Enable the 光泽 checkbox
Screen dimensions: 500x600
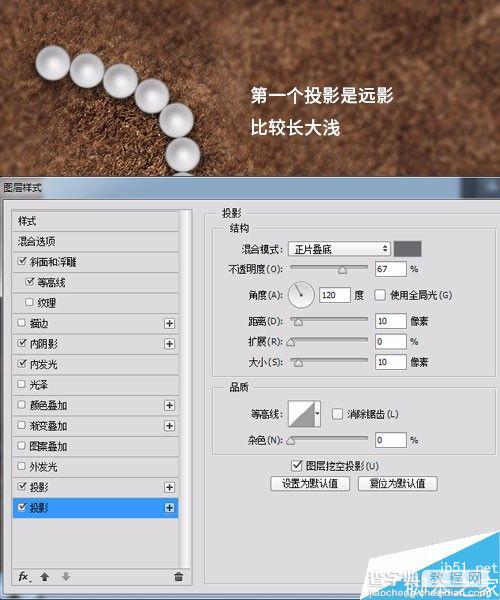(22, 384)
